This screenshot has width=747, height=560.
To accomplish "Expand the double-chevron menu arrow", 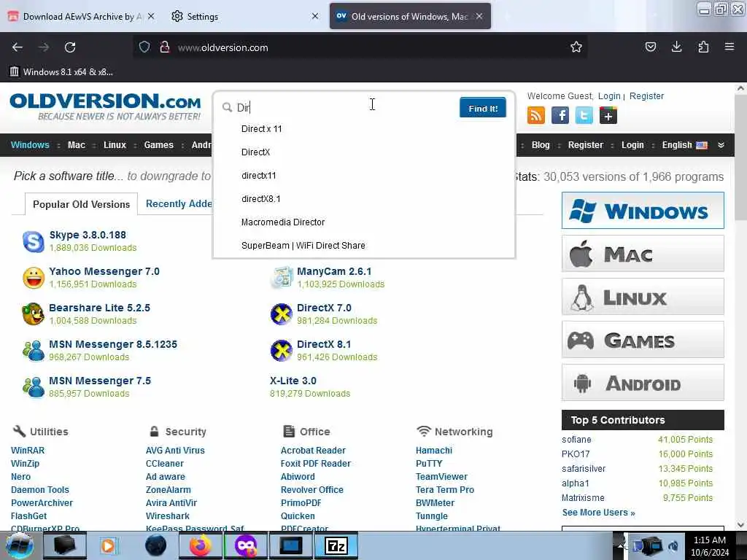I will 721,145.
